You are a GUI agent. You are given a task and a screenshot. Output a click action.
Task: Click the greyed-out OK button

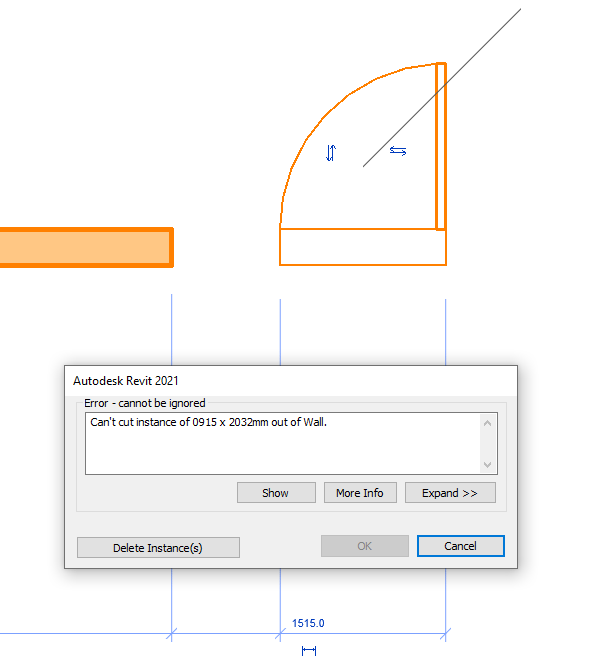365,546
